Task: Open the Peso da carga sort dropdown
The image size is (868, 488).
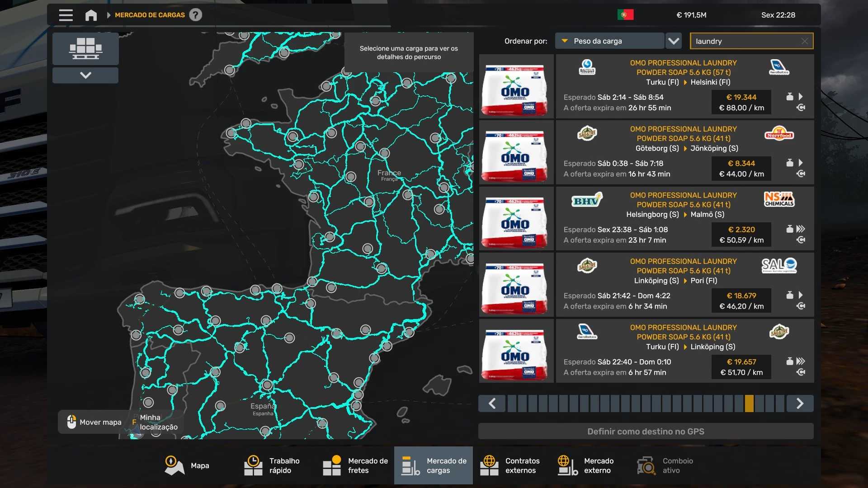Action: (x=609, y=41)
